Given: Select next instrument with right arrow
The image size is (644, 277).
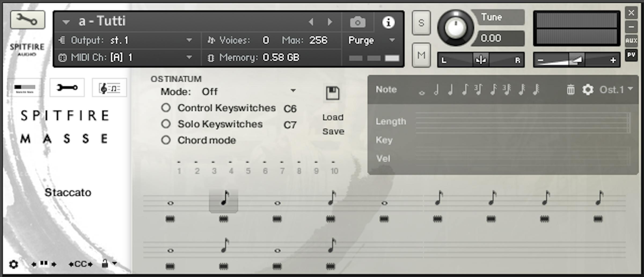Looking at the screenshot, I should (x=330, y=22).
